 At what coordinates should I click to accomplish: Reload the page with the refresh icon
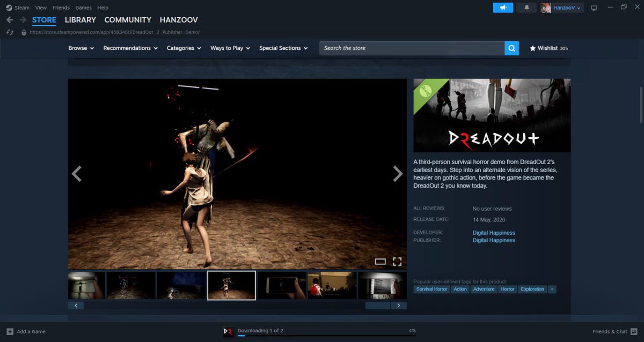point(10,32)
